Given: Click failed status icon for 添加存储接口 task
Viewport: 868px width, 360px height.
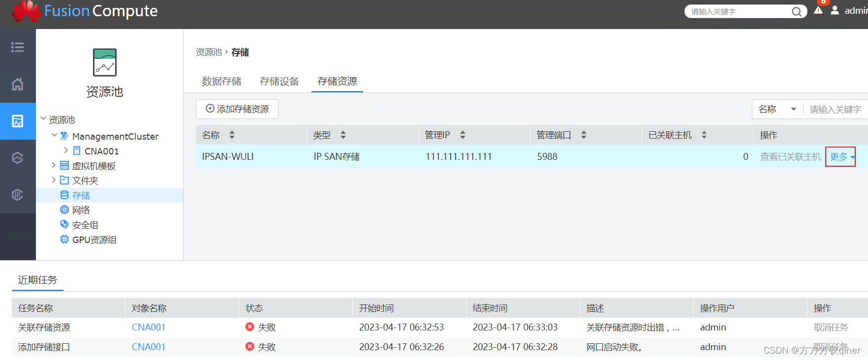Looking at the screenshot, I should [250, 347].
